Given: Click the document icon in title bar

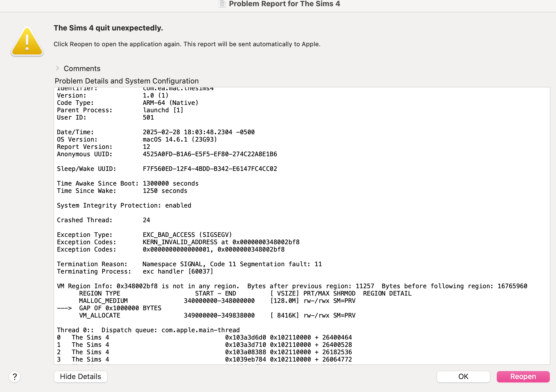Looking at the screenshot, I should pyautogui.click(x=222, y=4).
